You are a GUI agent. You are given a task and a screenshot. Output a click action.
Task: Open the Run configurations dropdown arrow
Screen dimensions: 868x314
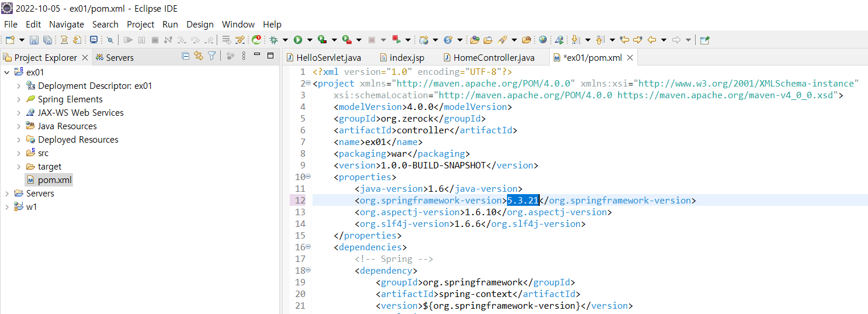click(310, 40)
